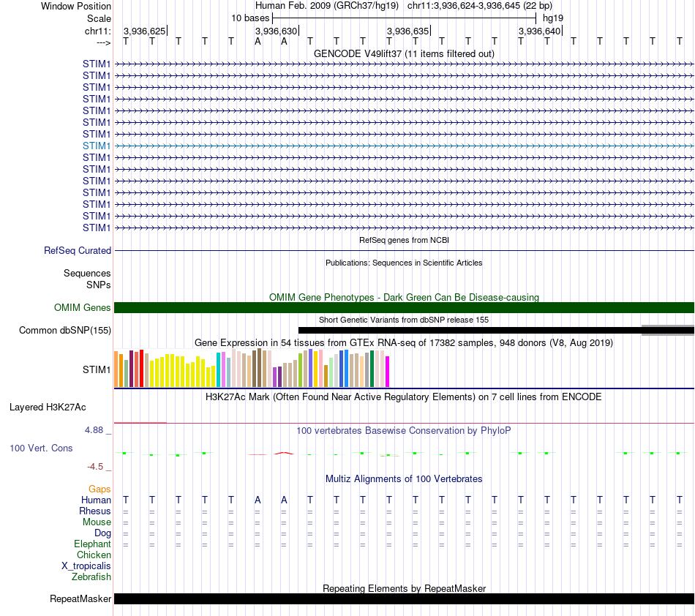Click the RepeatMasker side label
Screen dimensions: 695x616
80,598
